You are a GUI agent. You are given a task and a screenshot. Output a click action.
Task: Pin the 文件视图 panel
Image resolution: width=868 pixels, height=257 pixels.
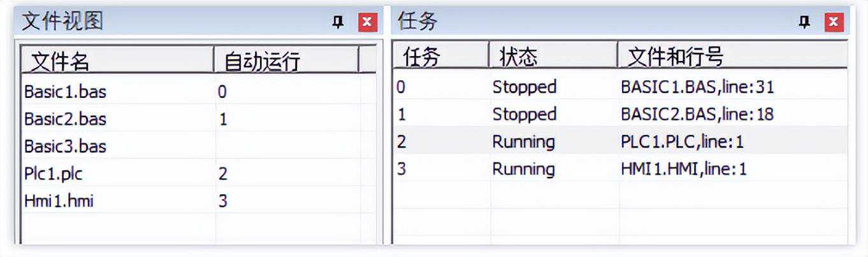pos(338,23)
